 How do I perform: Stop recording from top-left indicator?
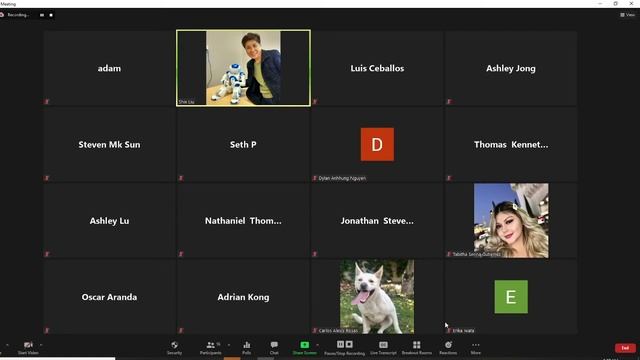(51, 15)
